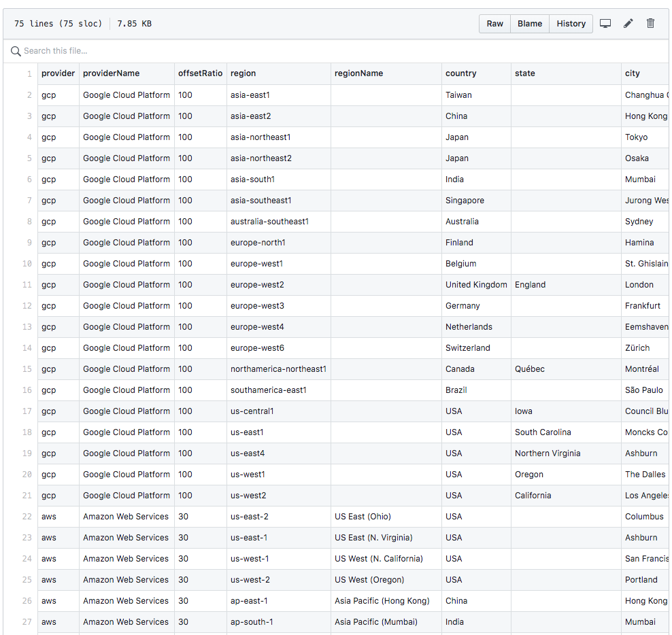Select the Asia Pacific (Mumbai) cell

click(386, 622)
